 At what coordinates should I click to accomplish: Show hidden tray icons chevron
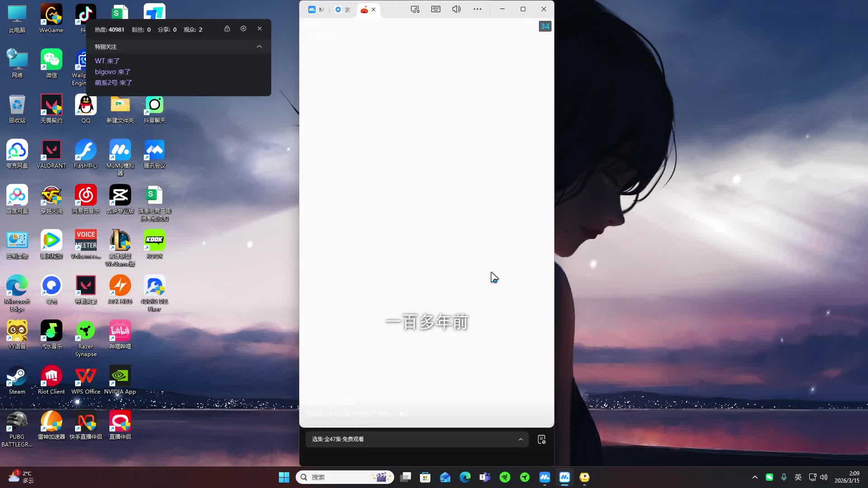pos(755,477)
